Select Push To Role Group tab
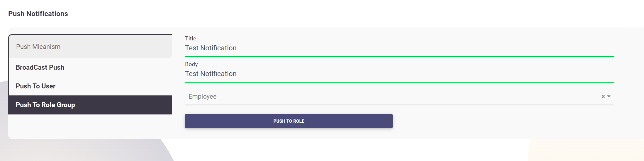This screenshot has width=644, height=161. point(45,105)
